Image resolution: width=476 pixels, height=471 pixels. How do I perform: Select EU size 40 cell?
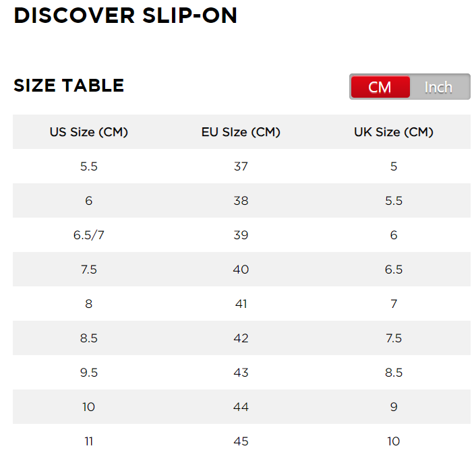click(x=241, y=269)
